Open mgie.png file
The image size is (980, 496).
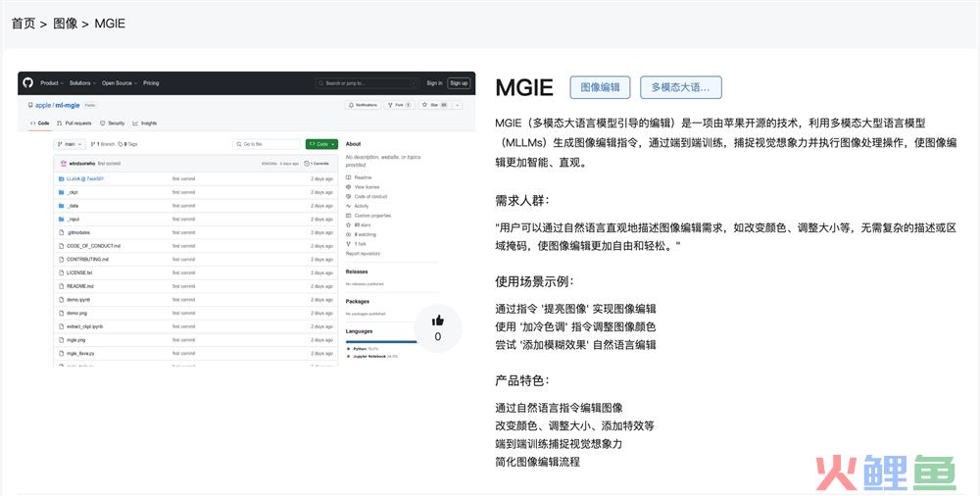[x=76, y=340]
